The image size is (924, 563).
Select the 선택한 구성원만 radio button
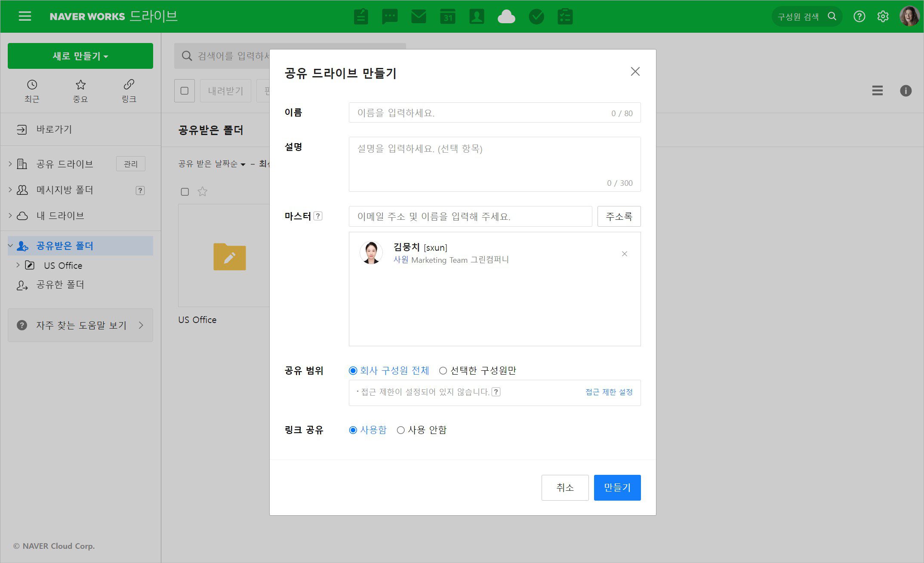click(x=443, y=370)
